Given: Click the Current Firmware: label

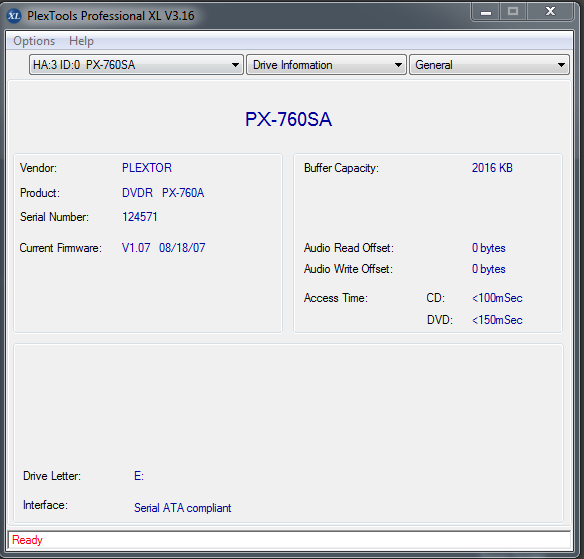Looking at the screenshot, I should [x=61, y=248].
